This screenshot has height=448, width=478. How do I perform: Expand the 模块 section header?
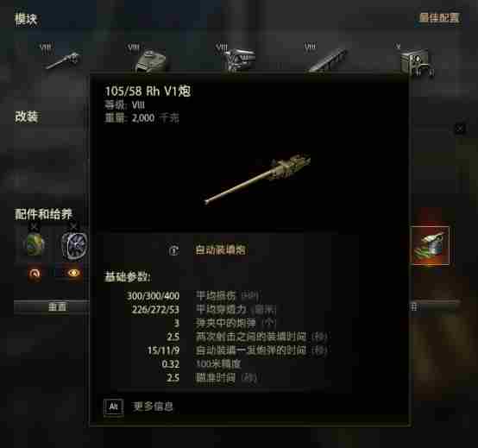tap(26, 19)
